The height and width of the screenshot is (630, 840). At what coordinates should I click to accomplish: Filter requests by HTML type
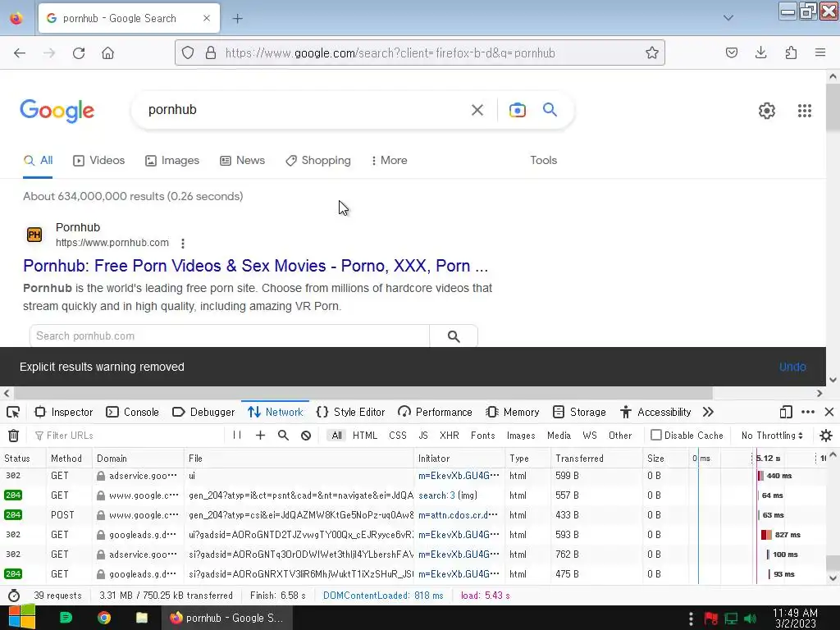365,436
